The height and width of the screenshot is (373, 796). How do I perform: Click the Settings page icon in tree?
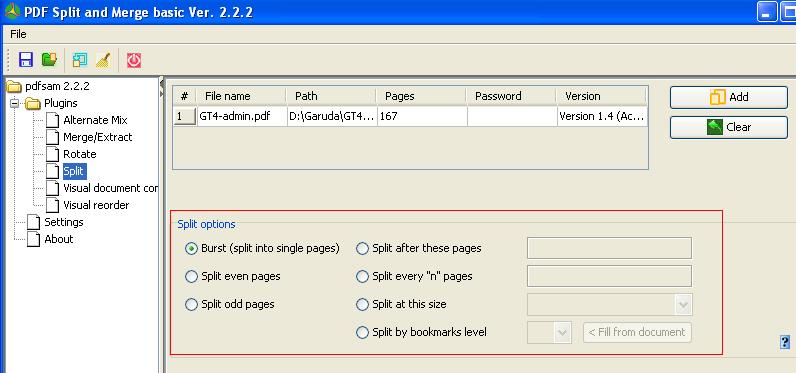tap(34, 222)
